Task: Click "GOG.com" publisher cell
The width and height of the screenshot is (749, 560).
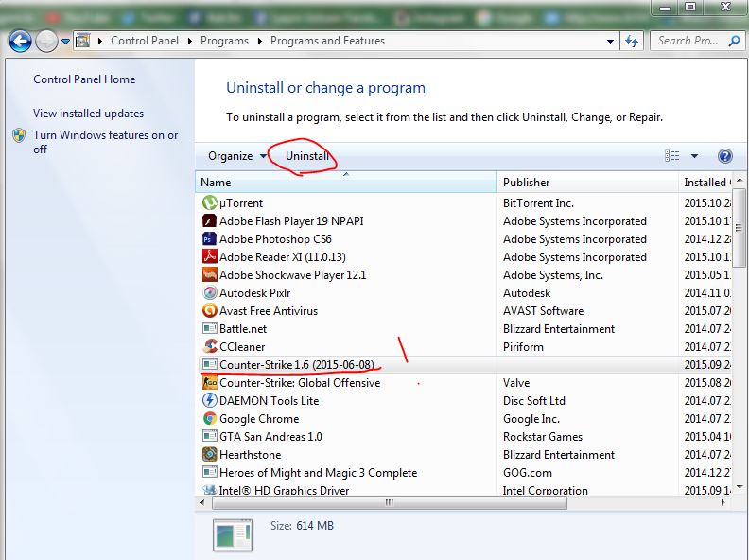Action: point(527,473)
